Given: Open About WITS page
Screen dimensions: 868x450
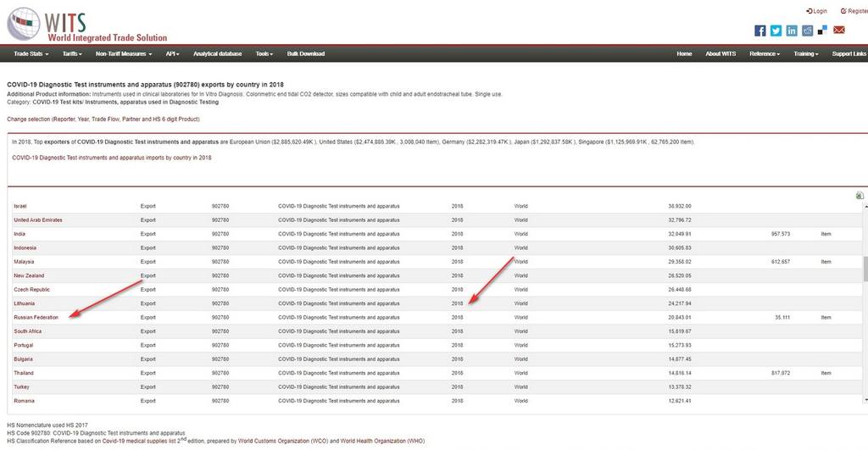Looking at the screenshot, I should 721,53.
